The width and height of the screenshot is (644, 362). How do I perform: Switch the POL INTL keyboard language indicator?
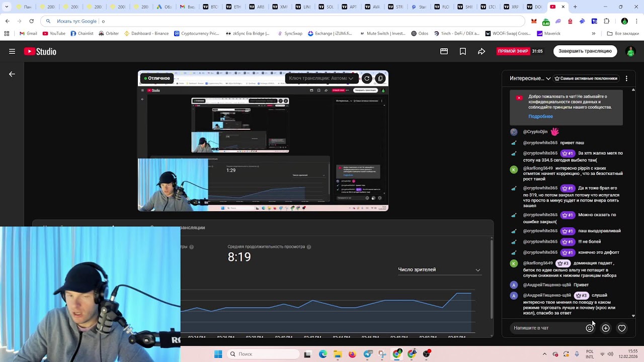point(590,354)
